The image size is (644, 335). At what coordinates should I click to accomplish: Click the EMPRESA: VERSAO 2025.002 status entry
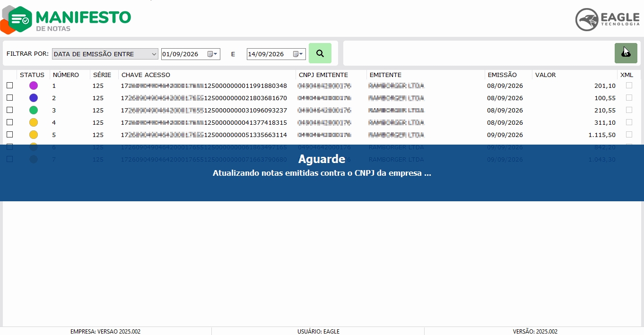click(105, 332)
